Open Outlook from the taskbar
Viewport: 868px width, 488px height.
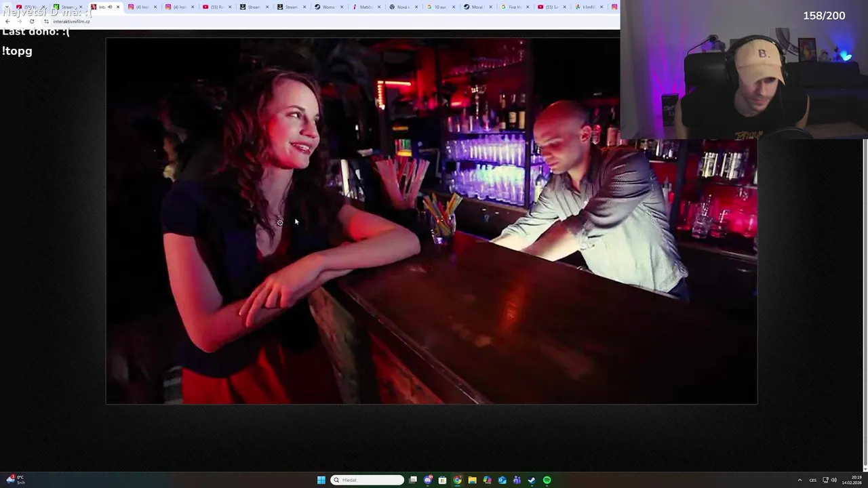coord(502,480)
